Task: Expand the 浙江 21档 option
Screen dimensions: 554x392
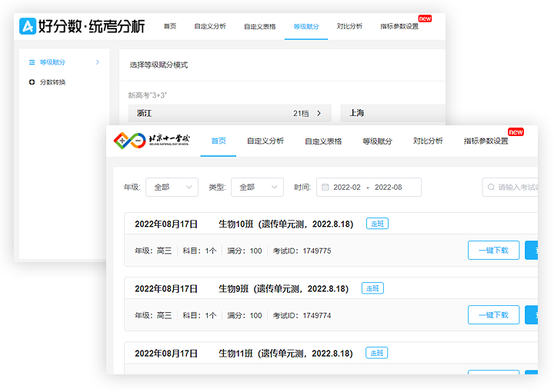Action: (x=319, y=113)
